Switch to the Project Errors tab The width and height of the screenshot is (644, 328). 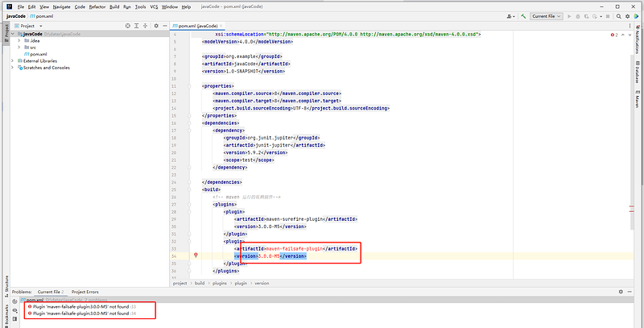click(x=85, y=292)
